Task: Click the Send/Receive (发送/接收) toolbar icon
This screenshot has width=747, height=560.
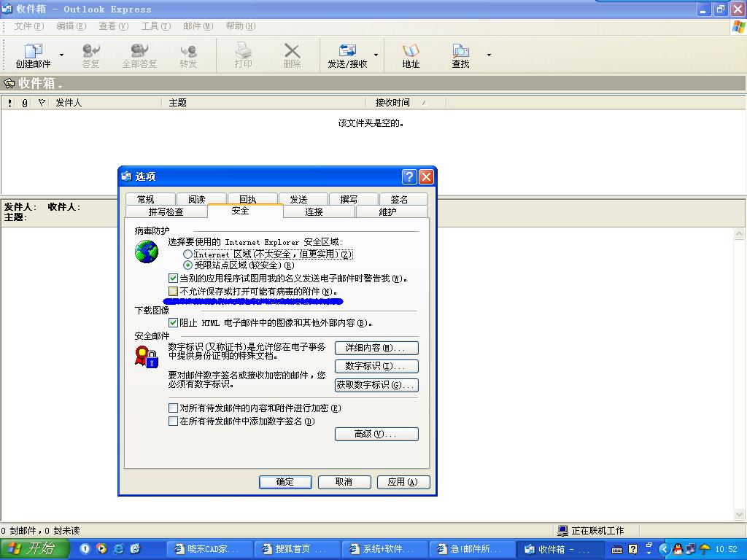Action: [x=347, y=55]
